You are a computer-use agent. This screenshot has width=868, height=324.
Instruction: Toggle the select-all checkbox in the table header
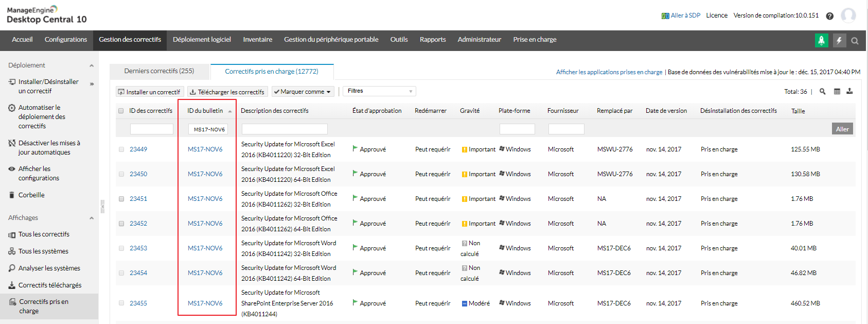click(121, 111)
